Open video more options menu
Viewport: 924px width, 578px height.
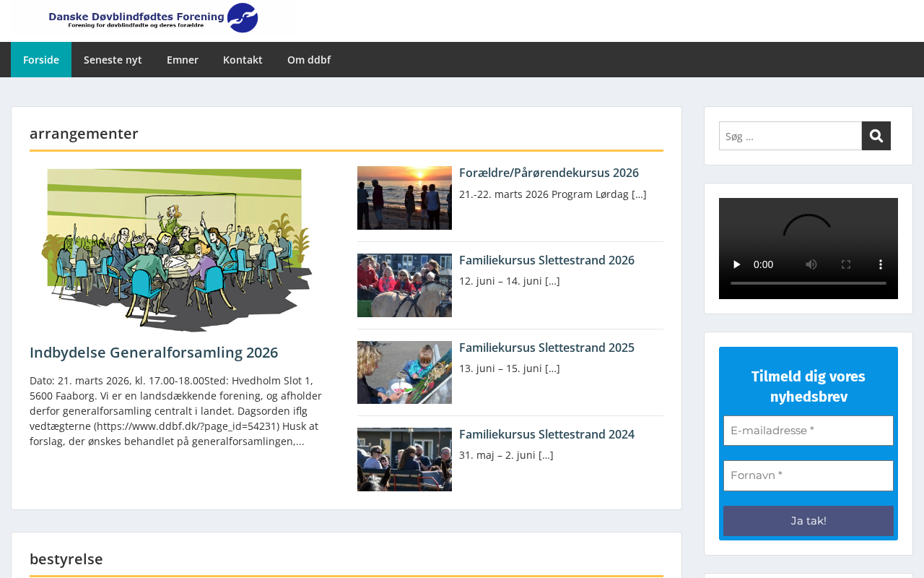[x=881, y=264]
